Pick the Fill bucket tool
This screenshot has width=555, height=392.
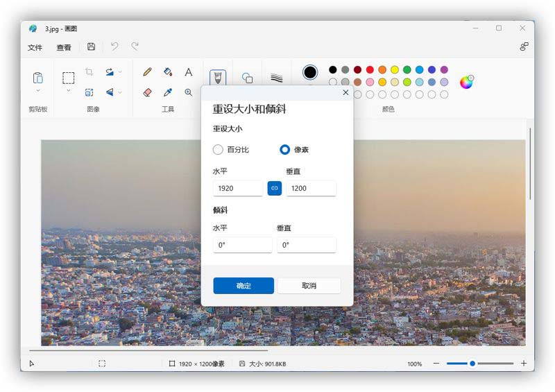tap(167, 71)
